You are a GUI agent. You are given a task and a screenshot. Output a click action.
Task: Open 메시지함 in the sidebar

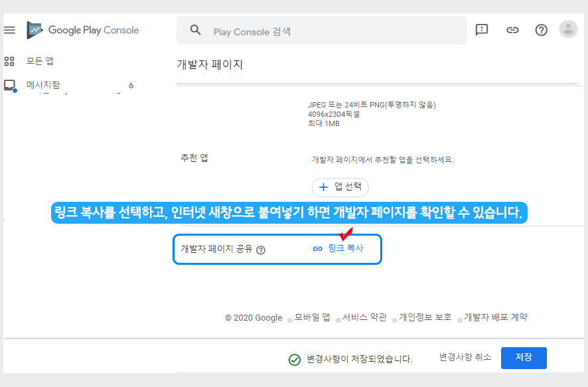click(42, 85)
